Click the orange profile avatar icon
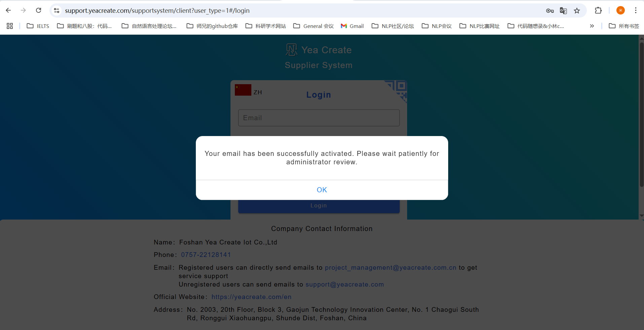 (620, 10)
